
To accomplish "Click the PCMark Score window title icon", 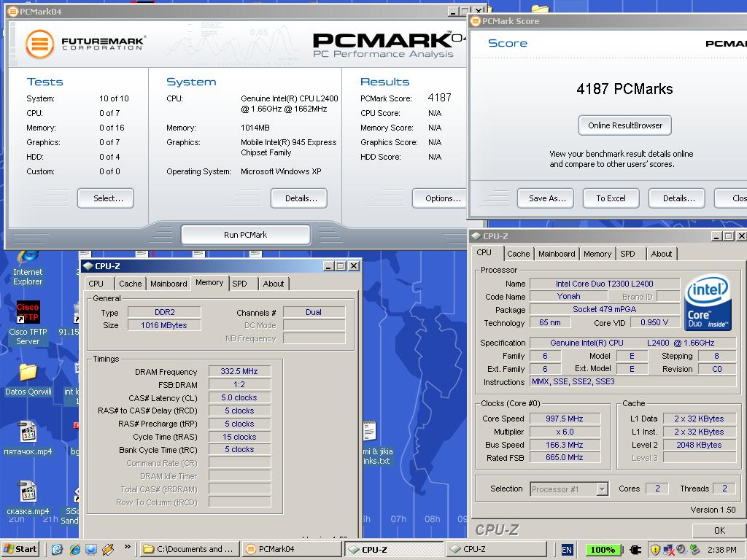I will coord(476,21).
